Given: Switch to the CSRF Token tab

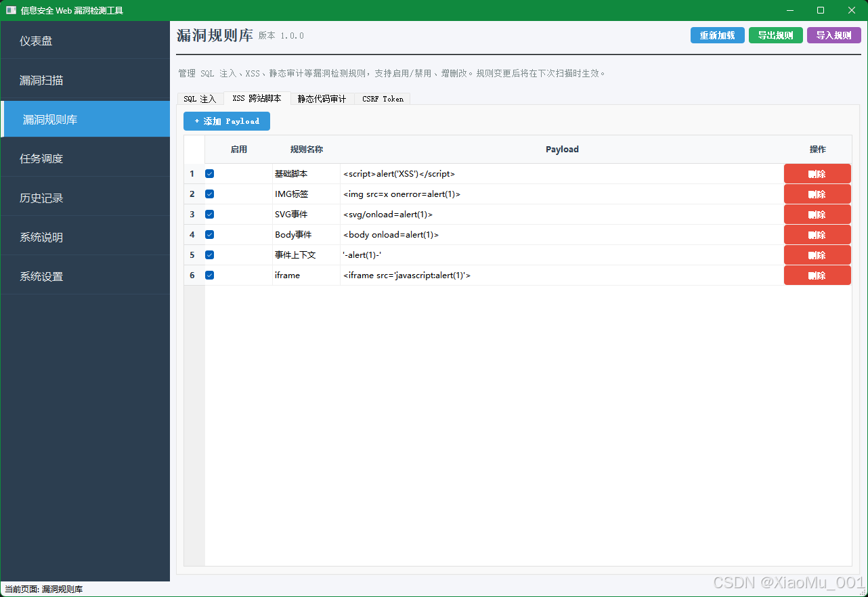Looking at the screenshot, I should tap(383, 99).
